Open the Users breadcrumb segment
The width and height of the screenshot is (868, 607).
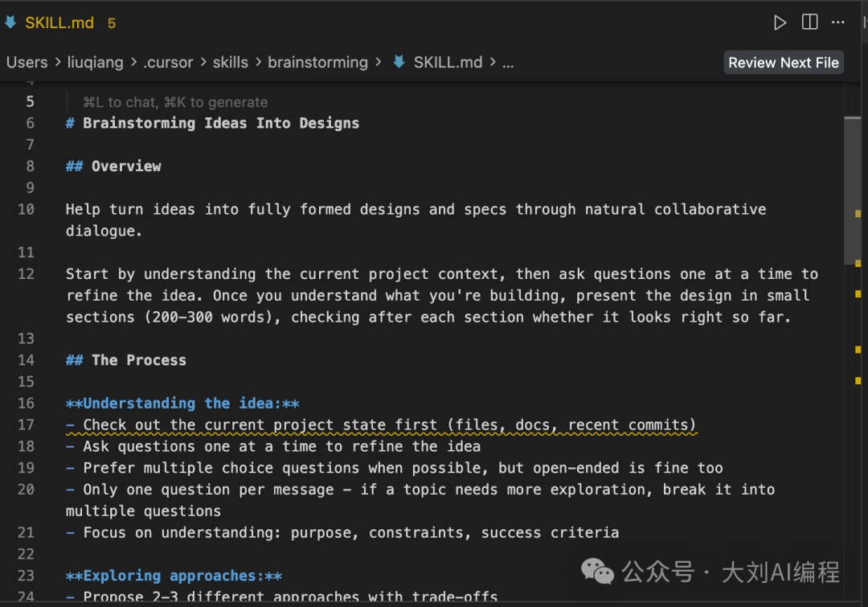pyautogui.click(x=27, y=62)
